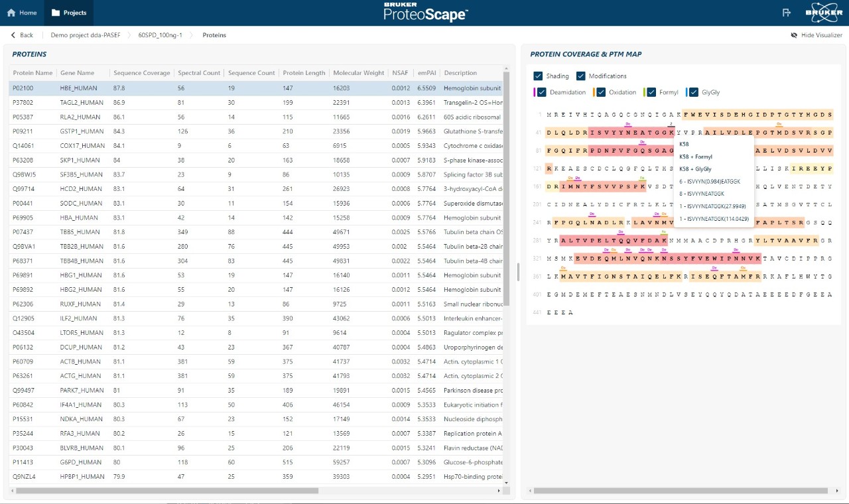This screenshot has height=504, width=849.
Task: Click scroll-up arrow of proteins table
Action: coord(507,68)
